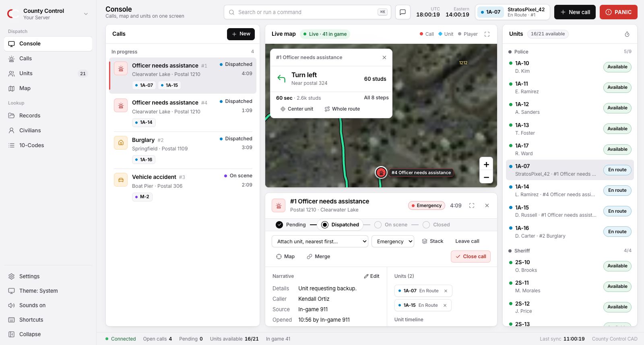Close the #1 call detail panel
The height and width of the screenshot is (345, 644).
click(x=487, y=205)
